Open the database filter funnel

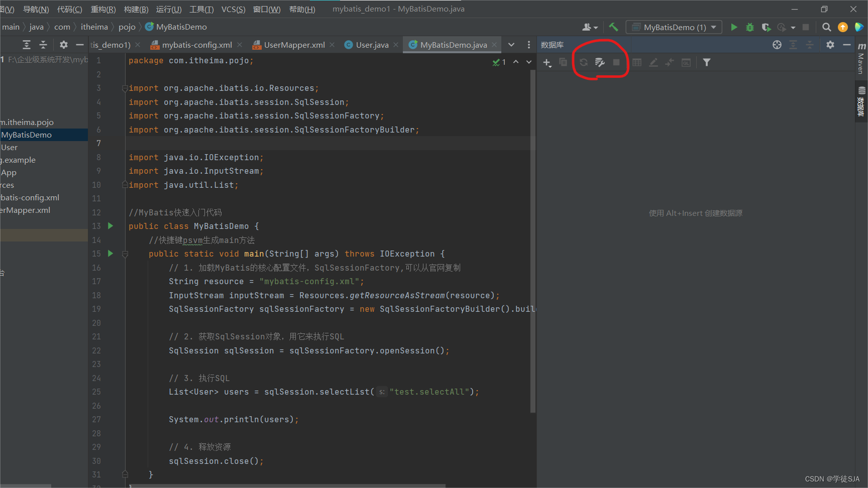pos(707,62)
